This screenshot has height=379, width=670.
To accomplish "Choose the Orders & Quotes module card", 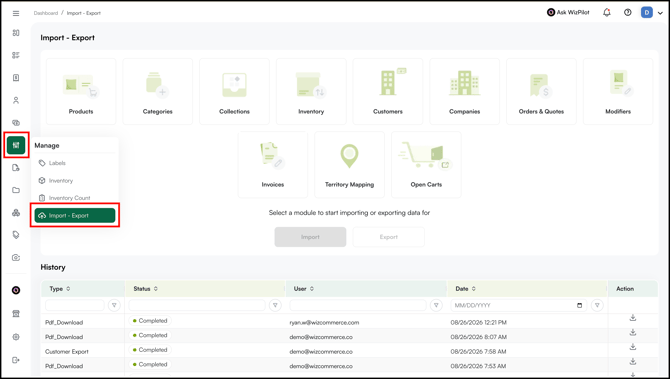I will click(x=541, y=91).
